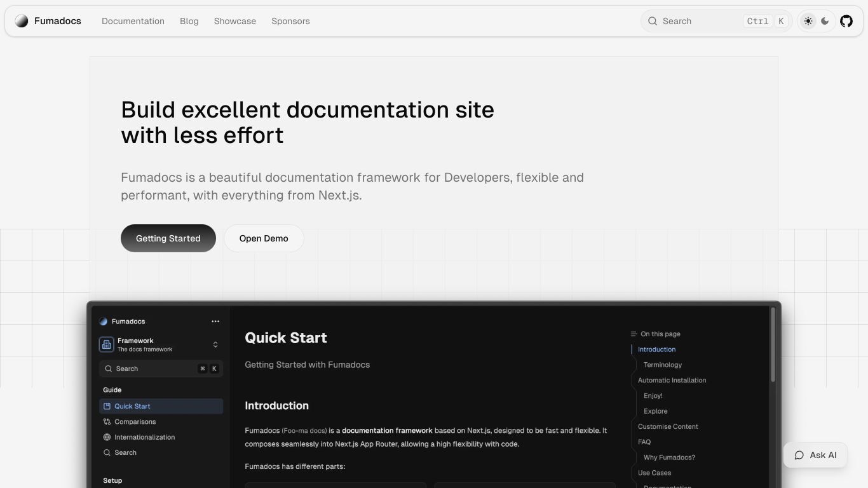Click the Introduction heading in preview

click(276, 405)
